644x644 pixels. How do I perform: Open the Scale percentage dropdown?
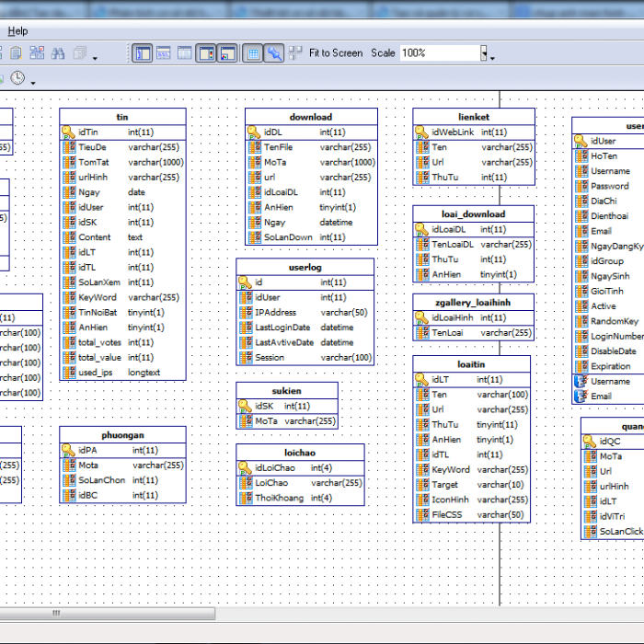tap(484, 53)
